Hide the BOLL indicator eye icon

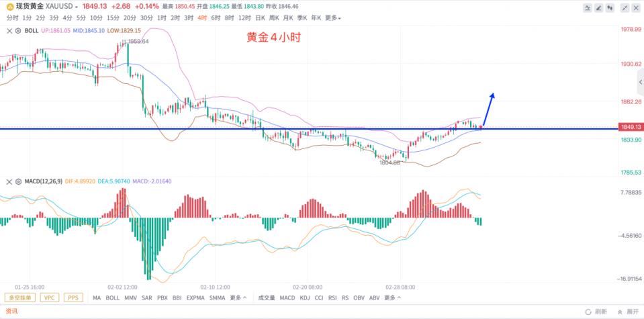click(18, 30)
